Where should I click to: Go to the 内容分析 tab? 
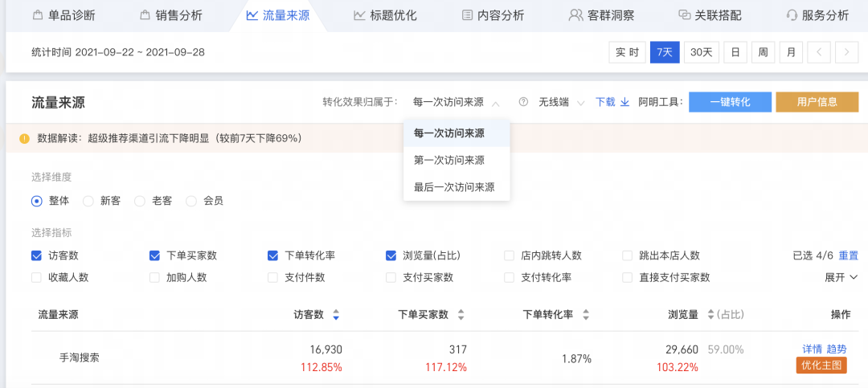493,15
